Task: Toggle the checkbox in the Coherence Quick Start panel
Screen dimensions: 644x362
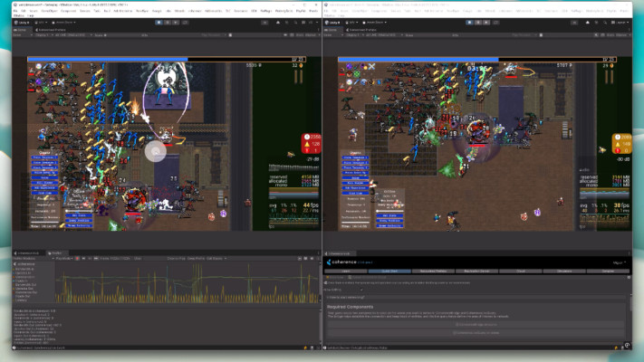Action: 363,290
